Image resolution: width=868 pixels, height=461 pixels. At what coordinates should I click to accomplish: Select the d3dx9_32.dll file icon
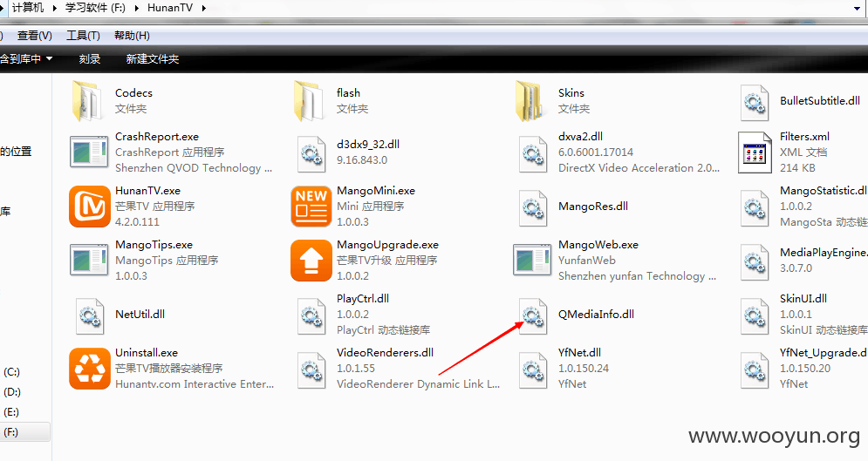pyautogui.click(x=311, y=153)
